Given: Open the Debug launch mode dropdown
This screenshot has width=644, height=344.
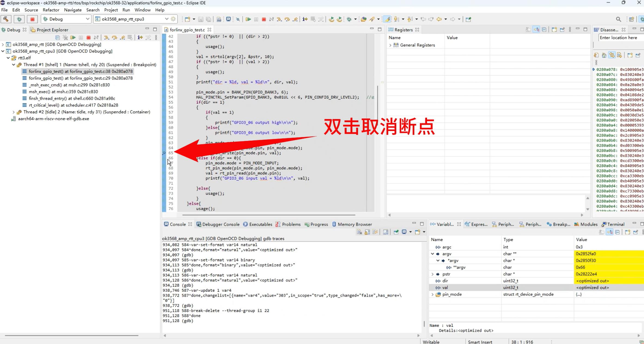Looking at the screenshot, I should (87, 19).
